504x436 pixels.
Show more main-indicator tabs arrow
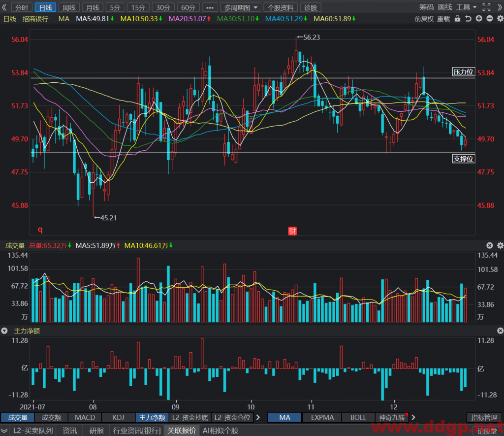[413, 417]
